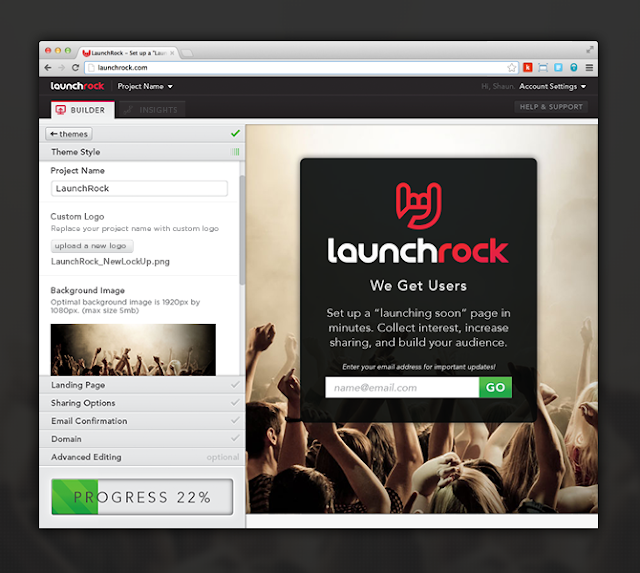Click the green checkmark beside themes
640x573 pixels.
pyautogui.click(x=235, y=133)
